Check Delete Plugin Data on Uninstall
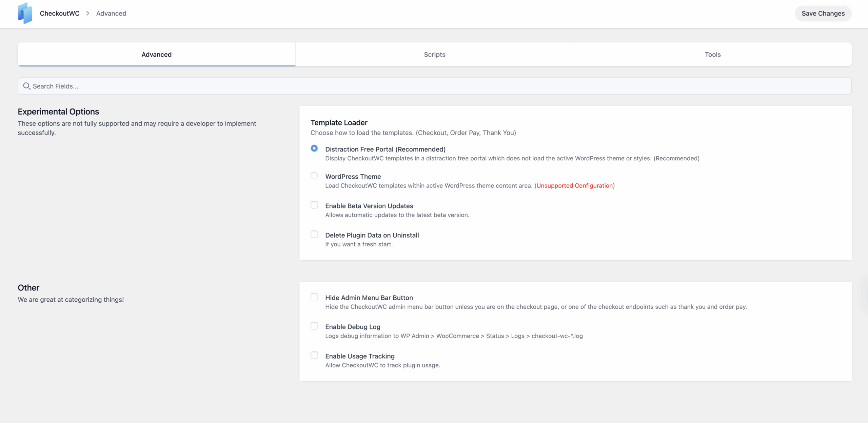 click(314, 235)
